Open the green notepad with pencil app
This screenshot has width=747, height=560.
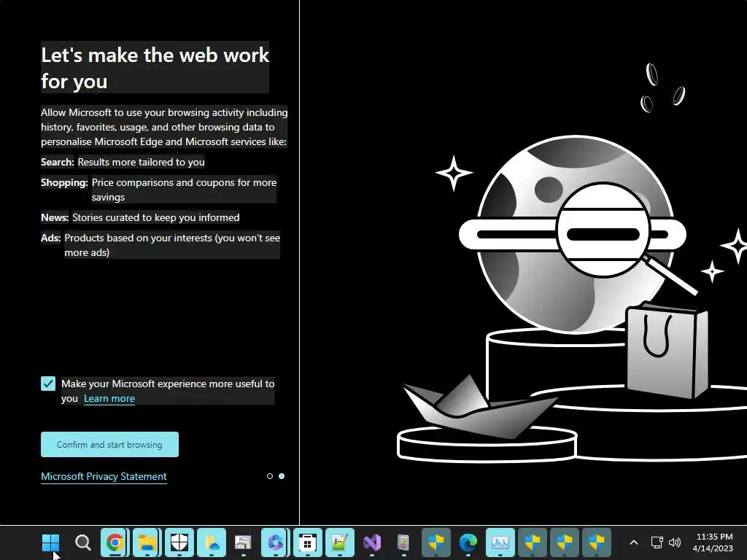340,542
